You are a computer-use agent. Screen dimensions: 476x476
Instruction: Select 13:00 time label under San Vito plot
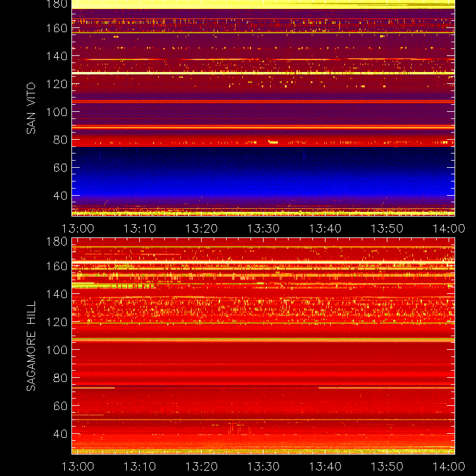pos(78,228)
